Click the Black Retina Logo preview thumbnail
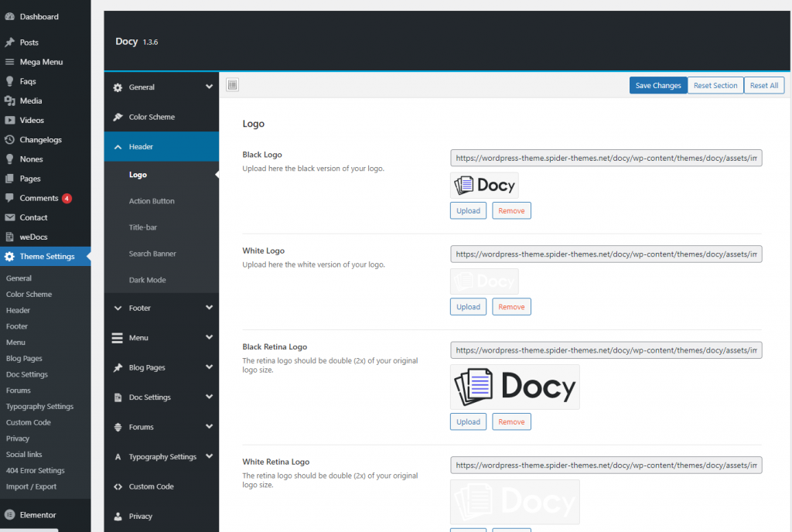792x532 pixels. [x=514, y=387]
